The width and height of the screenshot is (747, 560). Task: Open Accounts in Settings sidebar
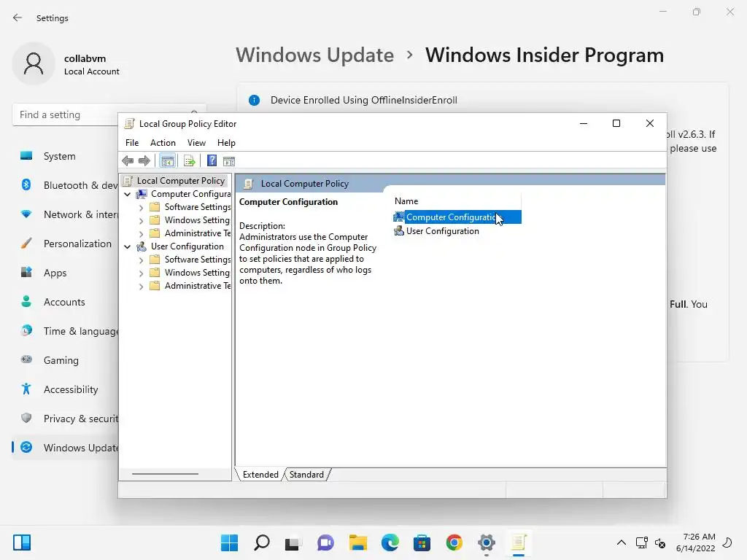click(x=65, y=302)
